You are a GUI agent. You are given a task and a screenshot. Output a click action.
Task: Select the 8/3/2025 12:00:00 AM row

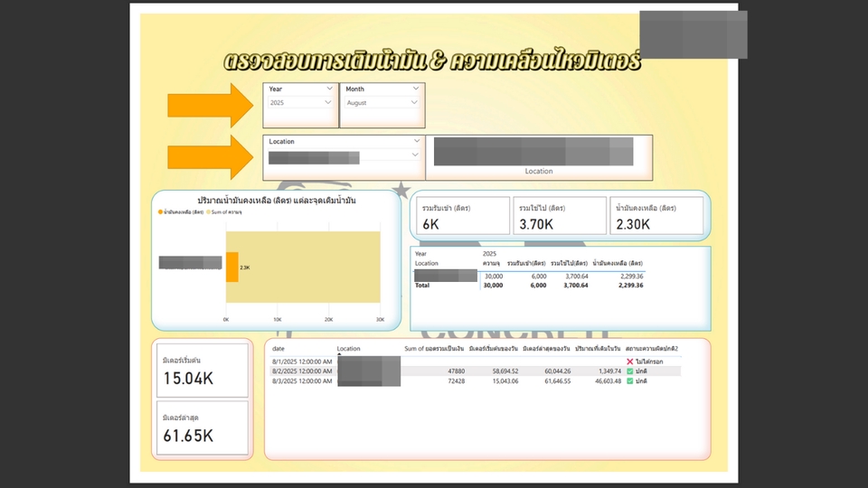pyautogui.click(x=476, y=381)
